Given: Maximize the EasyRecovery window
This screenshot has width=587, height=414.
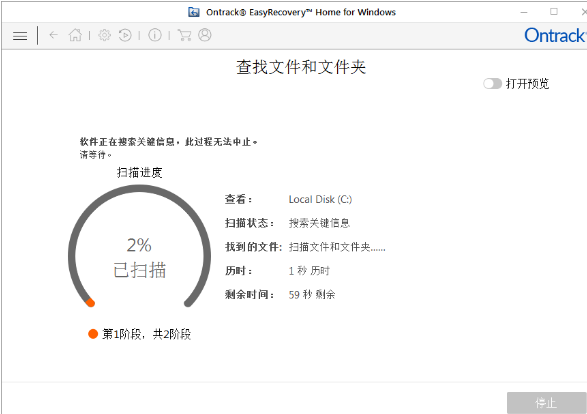Looking at the screenshot, I should click(554, 12).
